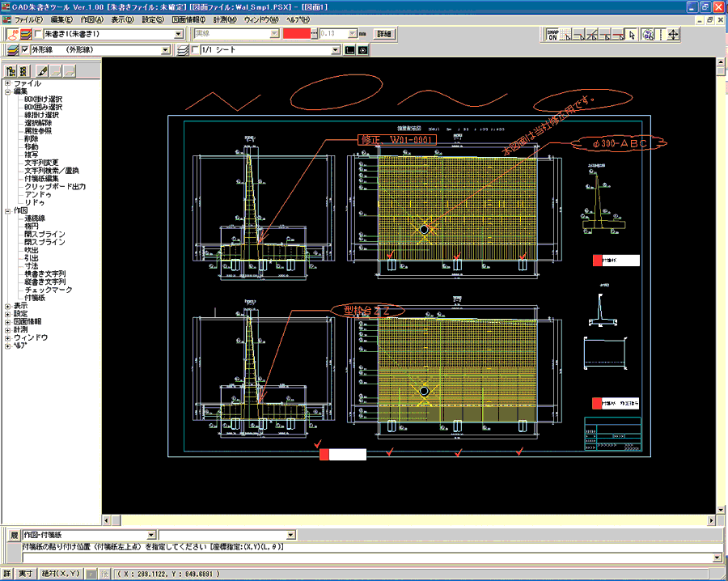Toggle the checkbox beside 1/1 シート
The image size is (728, 581).
point(196,50)
